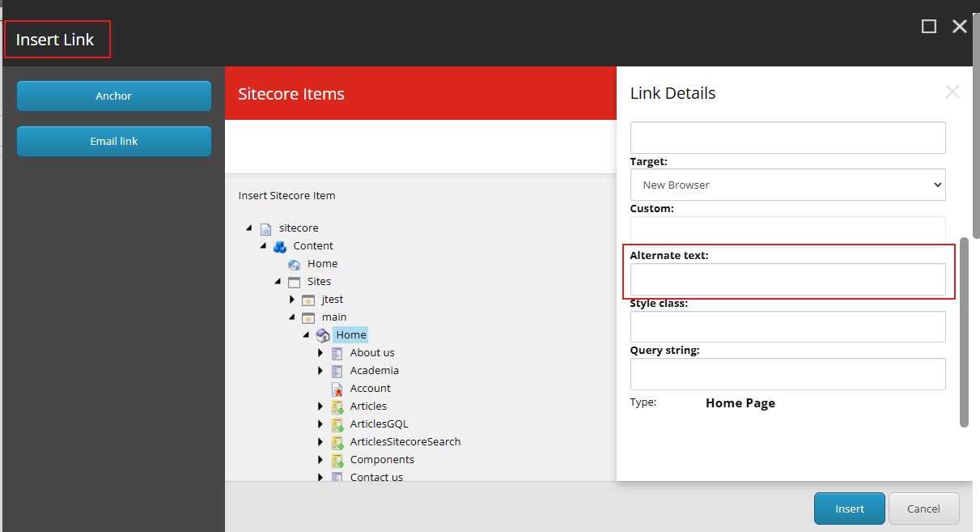Collapse the sitecore tree node

pos(249,228)
